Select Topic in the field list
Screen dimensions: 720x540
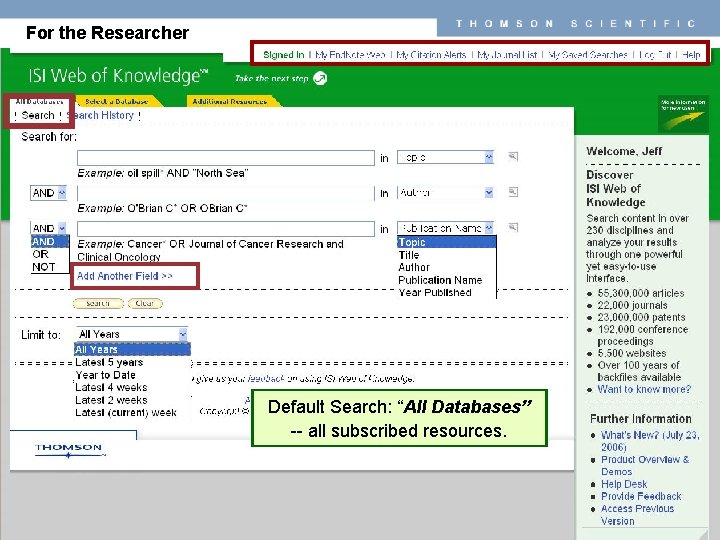tap(446, 242)
